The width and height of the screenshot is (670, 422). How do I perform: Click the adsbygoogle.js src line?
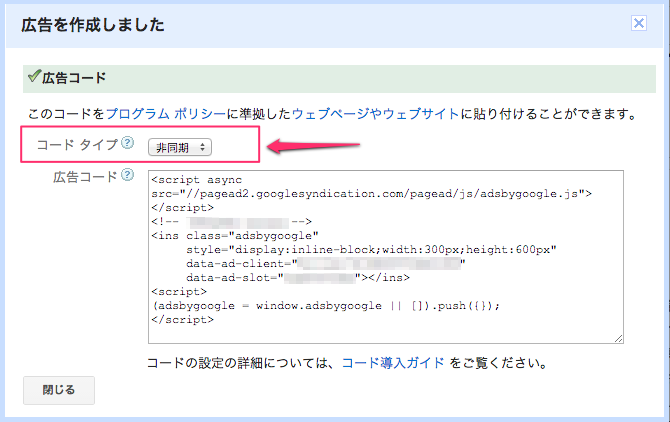tap(371, 194)
